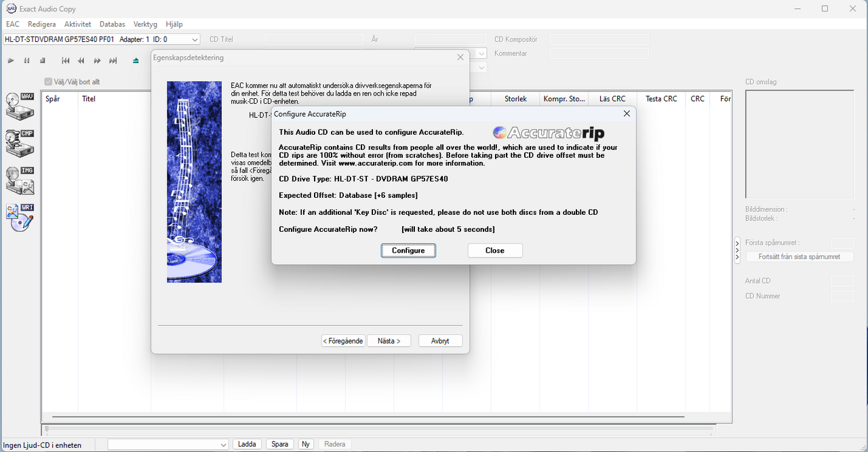868x452 pixels.
Task: Click the 'Ingen Ljud-CD i enheten' status text
Action: coord(42,445)
